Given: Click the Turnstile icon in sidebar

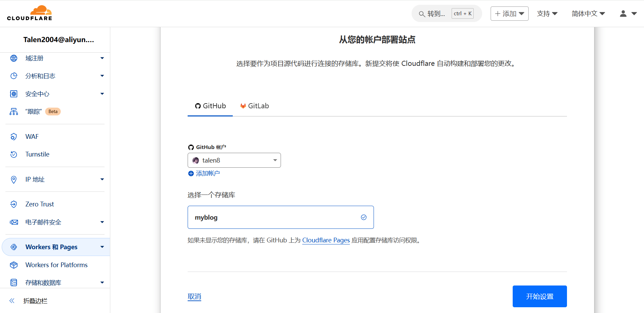Looking at the screenshot, I should pos(14,154).
